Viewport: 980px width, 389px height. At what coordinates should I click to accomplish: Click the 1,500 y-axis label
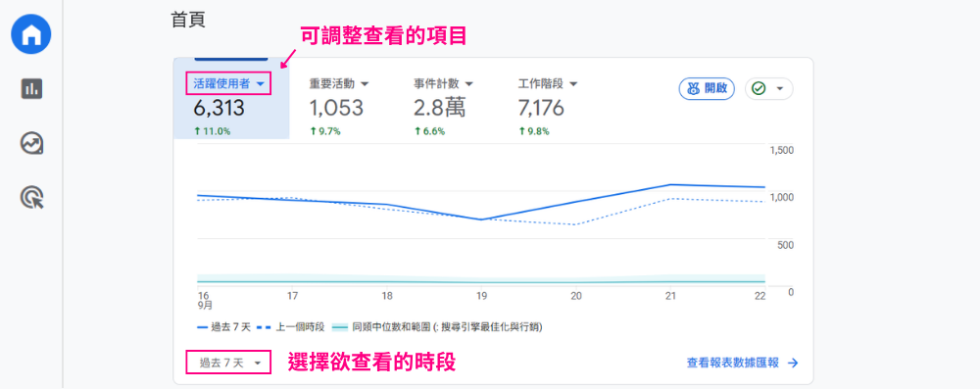tap(782, 151)
